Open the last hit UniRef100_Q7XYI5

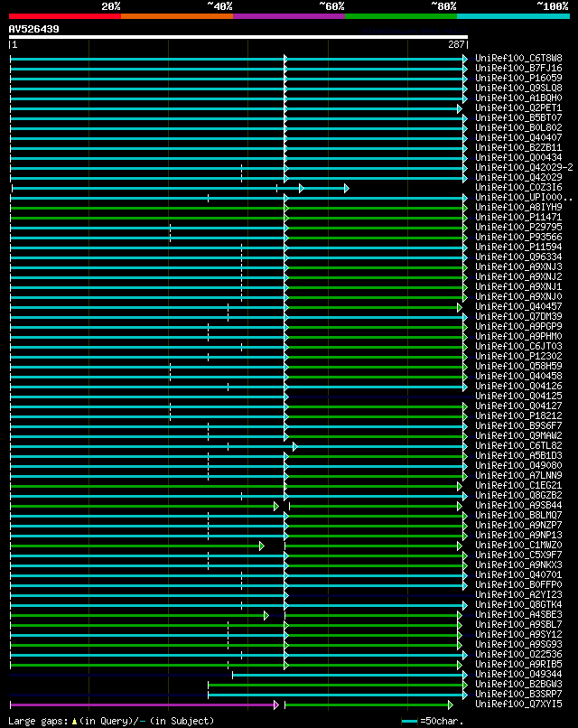click(518, 705)
